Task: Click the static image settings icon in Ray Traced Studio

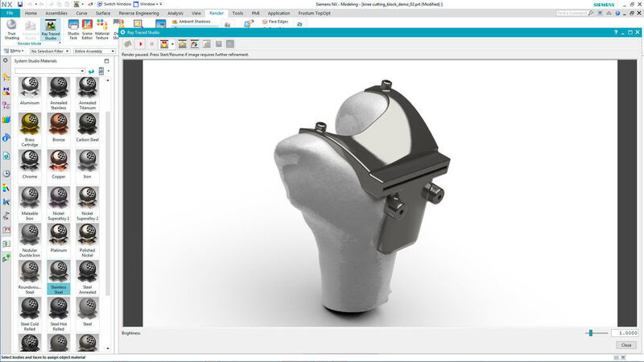Action: 183,44
